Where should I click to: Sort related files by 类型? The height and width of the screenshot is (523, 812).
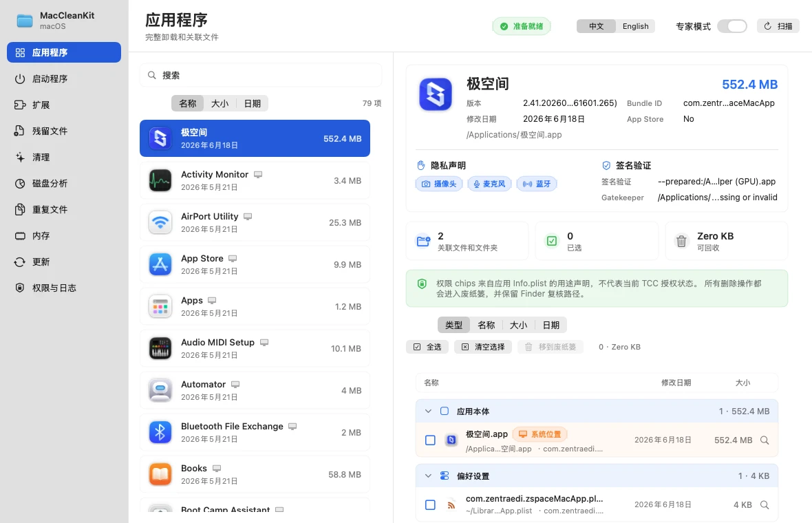453,325
